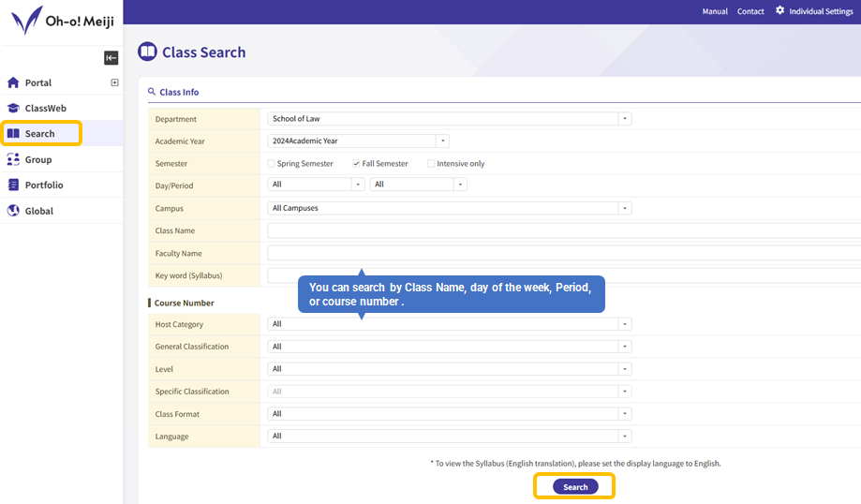Click the Global globe icon

point(13,211)
